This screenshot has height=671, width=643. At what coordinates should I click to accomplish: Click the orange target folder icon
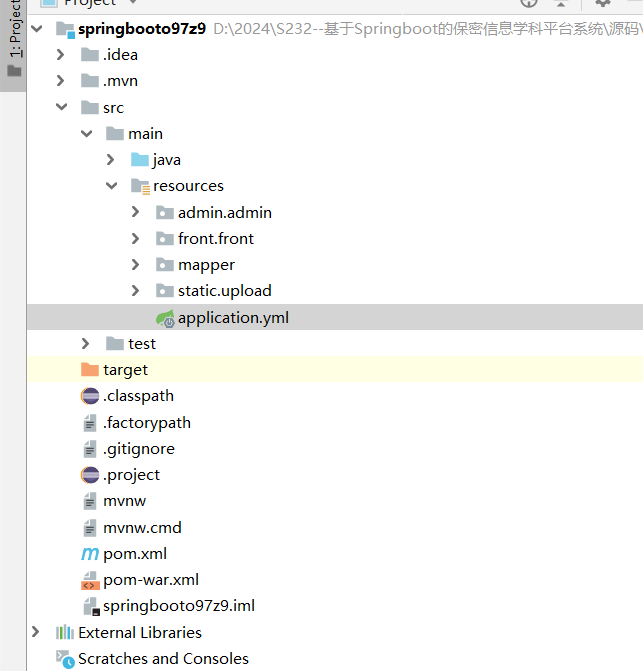(x=89, y=370)
